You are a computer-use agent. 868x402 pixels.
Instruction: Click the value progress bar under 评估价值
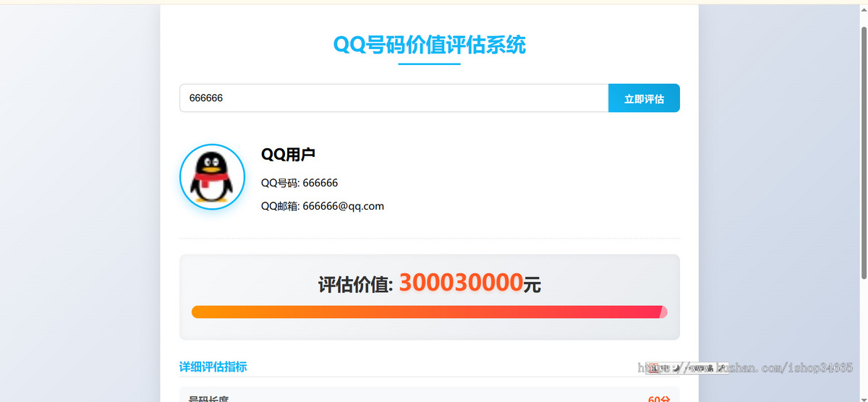click(x=429, y=312)
